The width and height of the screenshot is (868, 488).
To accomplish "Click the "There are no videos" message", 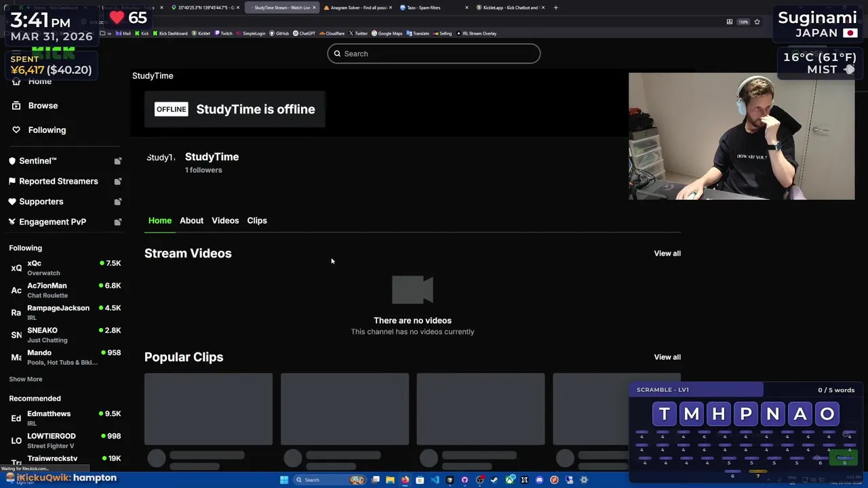I will tap(412, 321).
